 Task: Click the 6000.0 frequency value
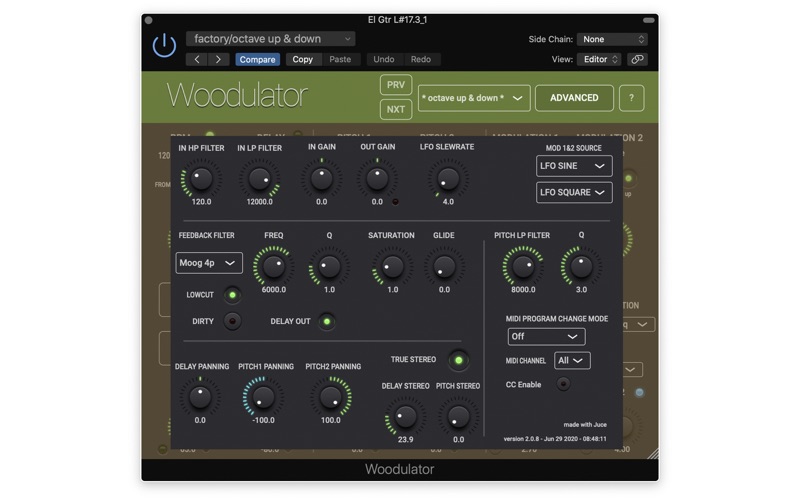(x=274, y=290)
